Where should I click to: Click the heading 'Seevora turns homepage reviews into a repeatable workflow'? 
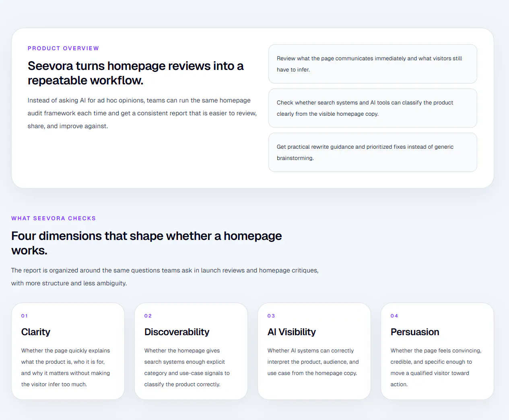136,73
